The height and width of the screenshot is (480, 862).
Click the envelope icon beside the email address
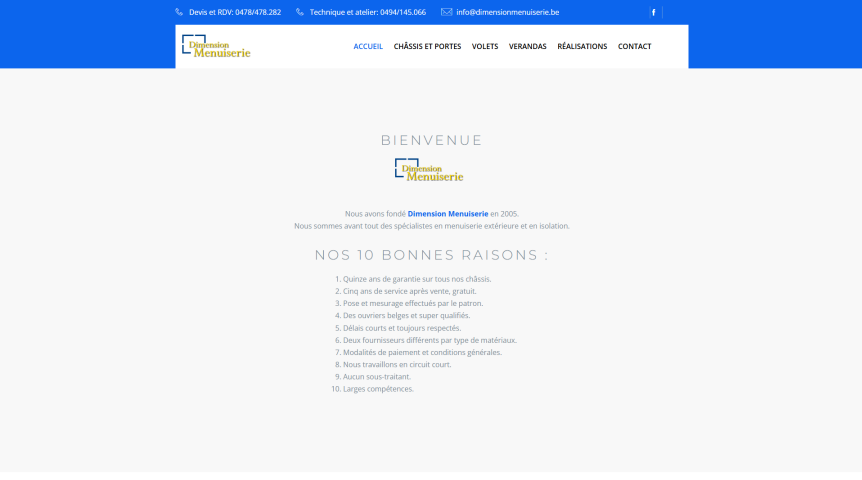pos(446,12)
